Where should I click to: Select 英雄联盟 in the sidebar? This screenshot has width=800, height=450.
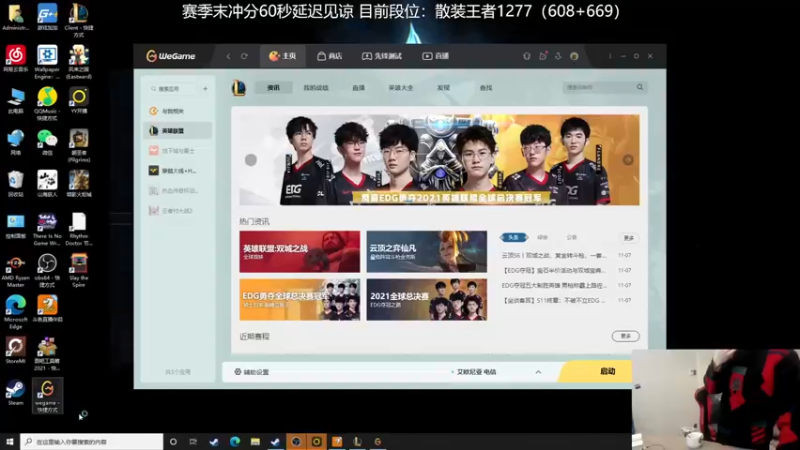(178, 131)
